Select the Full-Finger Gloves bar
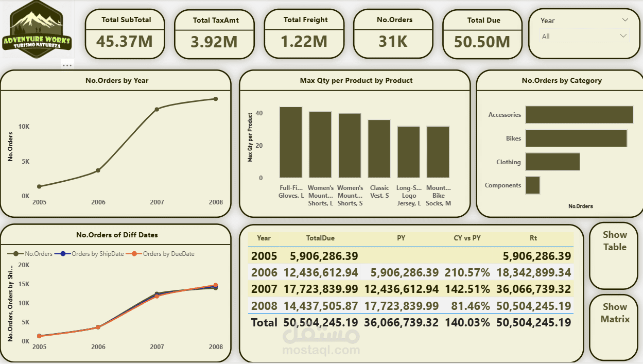This screenshot has width=643, height=364. [x=290, y=143]
